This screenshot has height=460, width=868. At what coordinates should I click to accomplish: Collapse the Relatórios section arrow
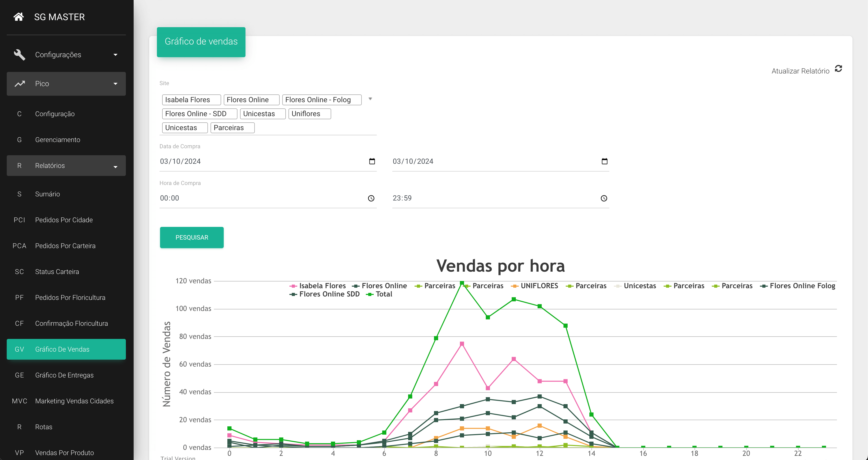115,167
